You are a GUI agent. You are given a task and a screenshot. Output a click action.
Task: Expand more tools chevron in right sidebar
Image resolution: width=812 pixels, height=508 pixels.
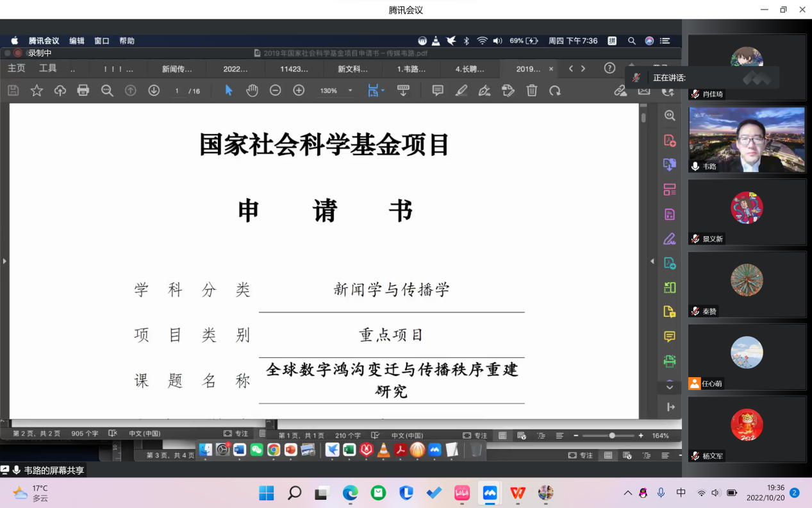(670, 387)
